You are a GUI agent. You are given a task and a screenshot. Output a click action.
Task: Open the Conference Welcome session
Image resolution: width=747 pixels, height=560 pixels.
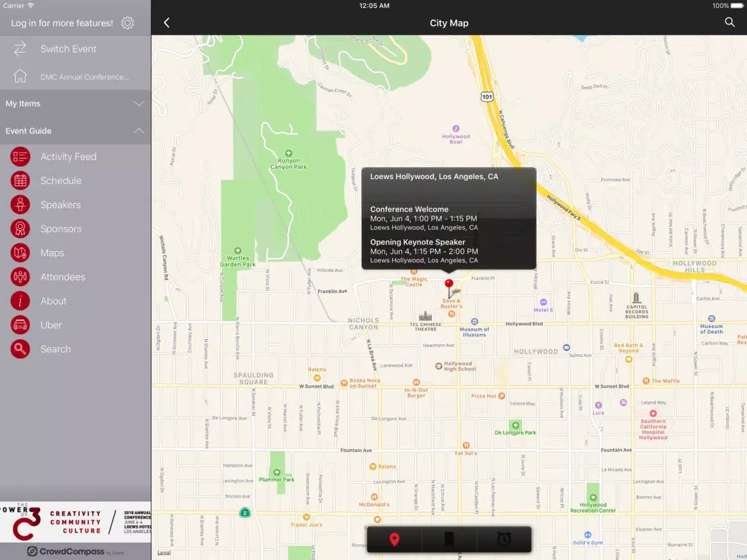pyautogui.click(x=448, y=218)
